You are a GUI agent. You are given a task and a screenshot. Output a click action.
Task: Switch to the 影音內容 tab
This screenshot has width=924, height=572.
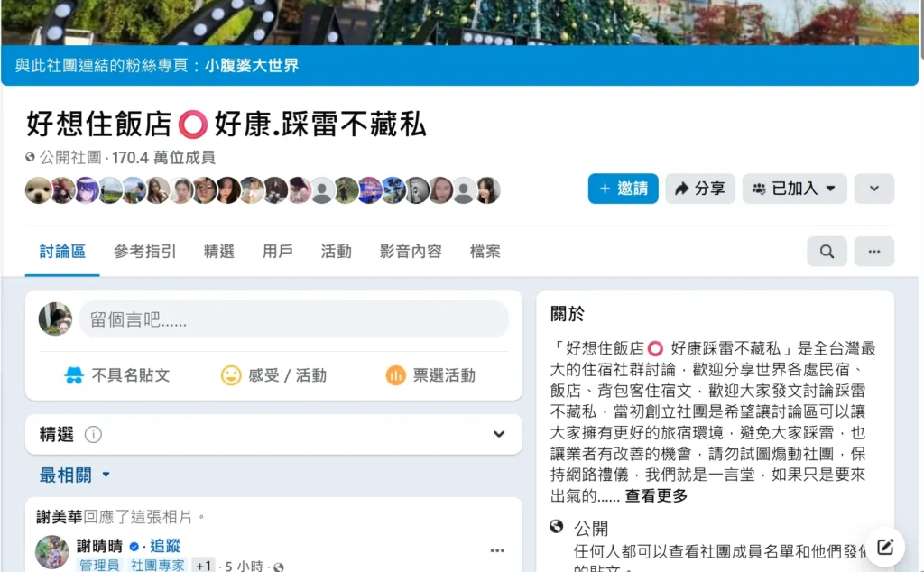(x=411, y=252)
